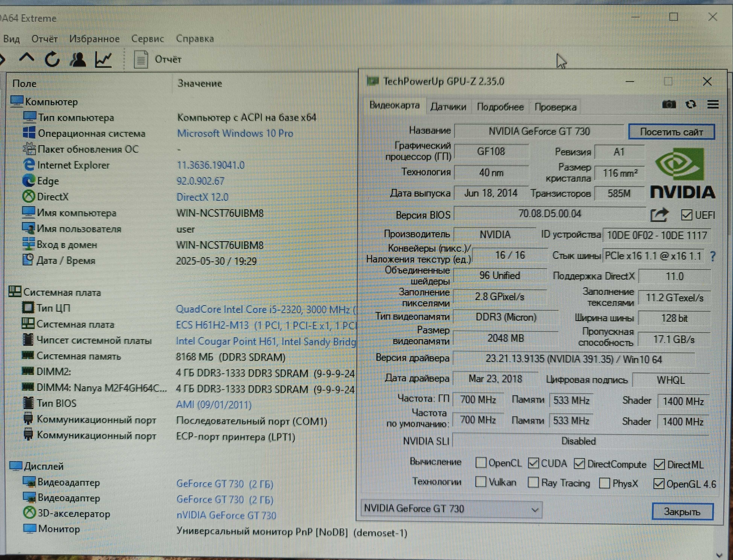Open the Избранное menu

coord(94,39)
